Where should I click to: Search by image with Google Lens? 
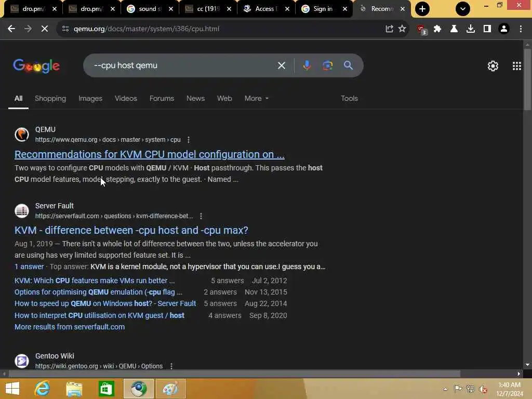[327, 65]
